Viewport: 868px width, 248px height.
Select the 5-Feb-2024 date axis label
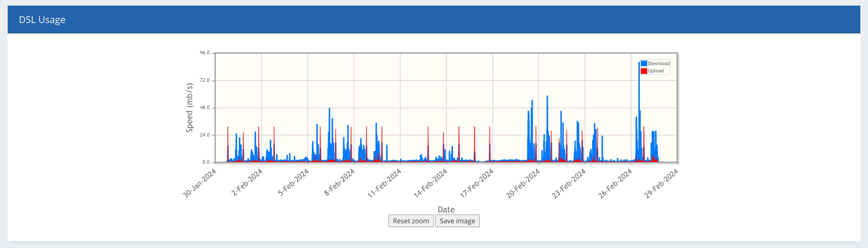(293, 182)
